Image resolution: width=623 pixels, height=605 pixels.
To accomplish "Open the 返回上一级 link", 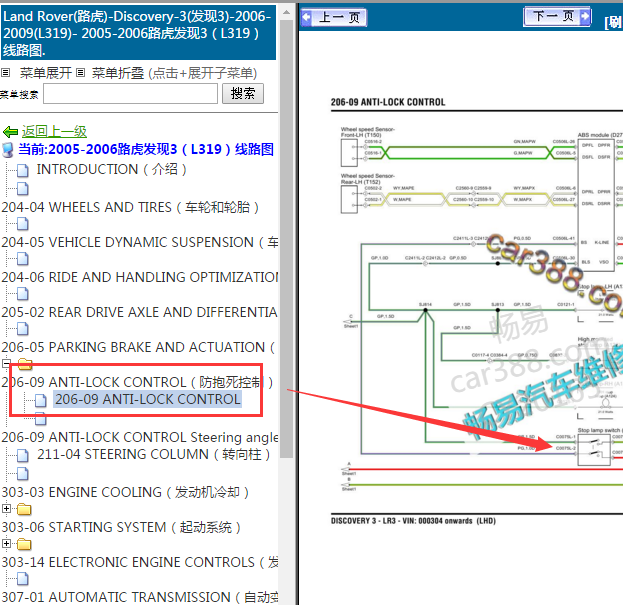I will pyautogui.click(x=54, y=131).
